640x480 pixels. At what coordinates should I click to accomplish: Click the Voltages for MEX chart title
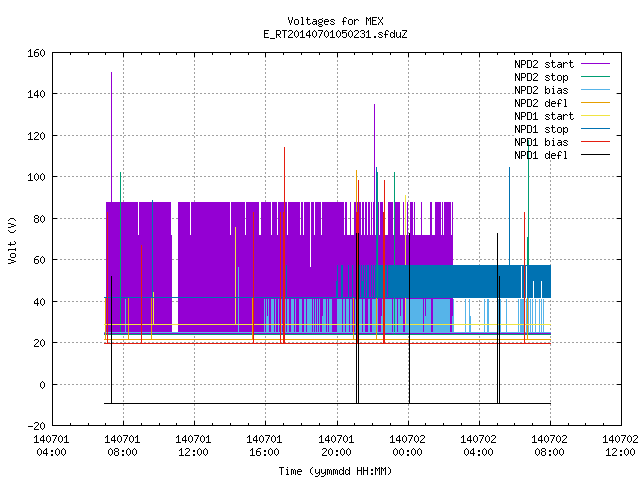(x=335, y=21)
